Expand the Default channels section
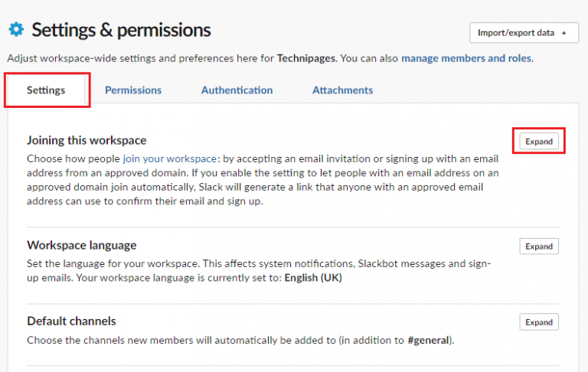The height and width of the screenshot is (372, 588). tap(539, 322)
